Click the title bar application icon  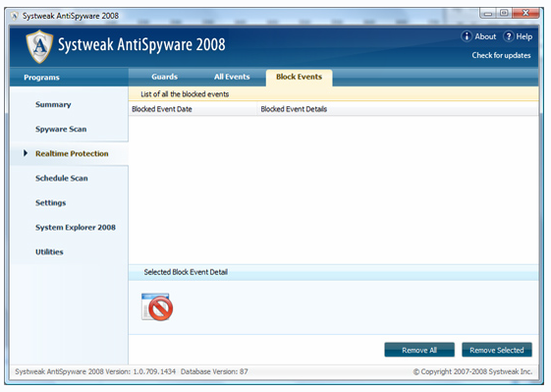(15, 16)
